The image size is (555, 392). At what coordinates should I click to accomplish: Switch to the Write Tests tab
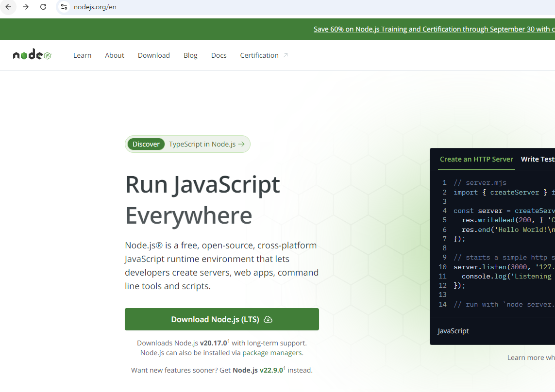pos(538,159)
